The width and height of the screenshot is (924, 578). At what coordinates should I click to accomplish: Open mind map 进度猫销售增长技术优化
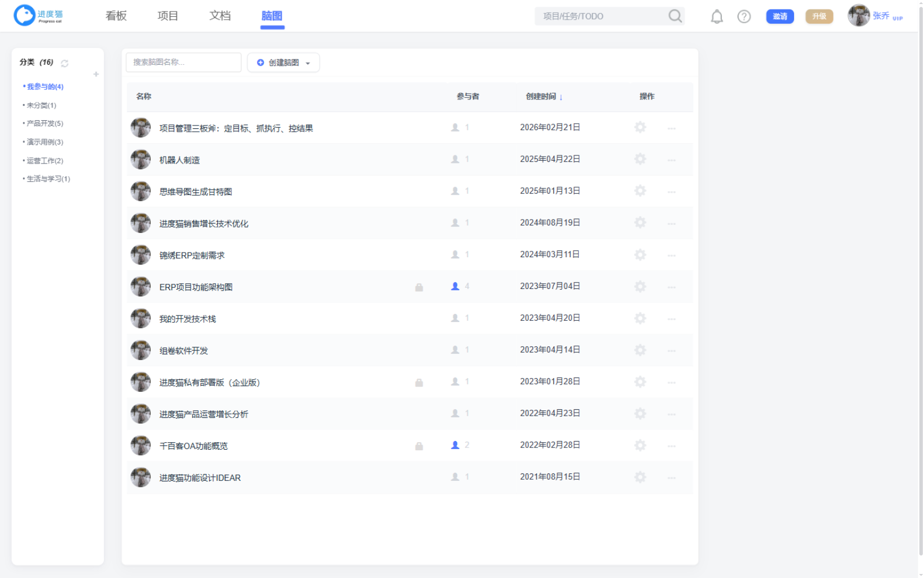click(x=204, y=224)
